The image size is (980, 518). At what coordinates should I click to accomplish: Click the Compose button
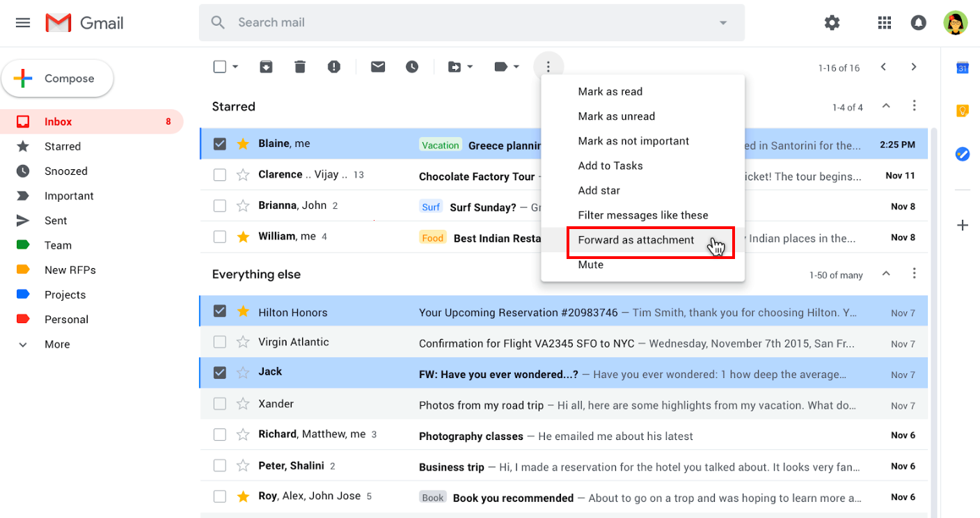click(x=58, y=78)
